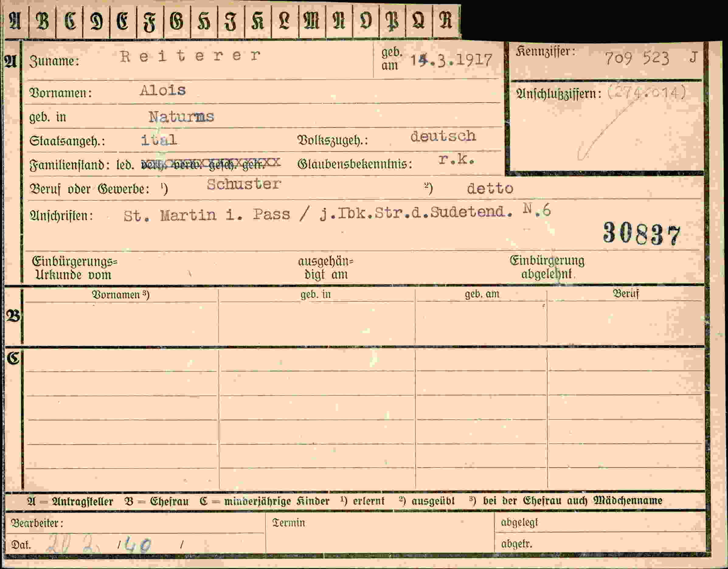Select the faded Anschlußziffern value '(274.014)'
728x569 pixels.
click(x=647, y=93)
